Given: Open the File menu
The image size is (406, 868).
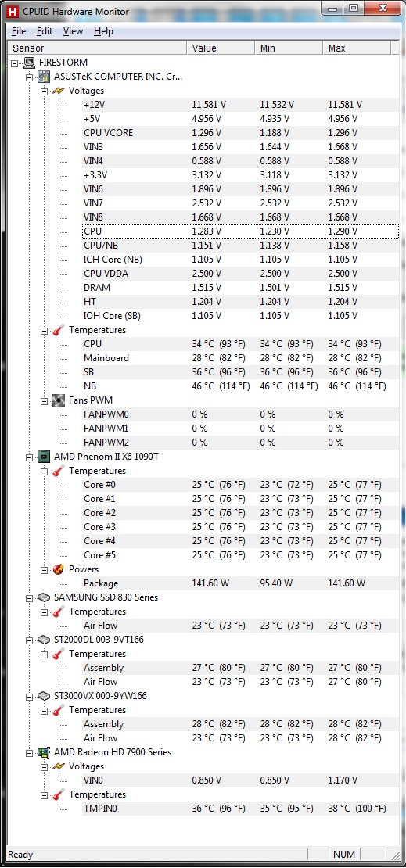Looking at the screenshot, I should [x=19, y=31].
